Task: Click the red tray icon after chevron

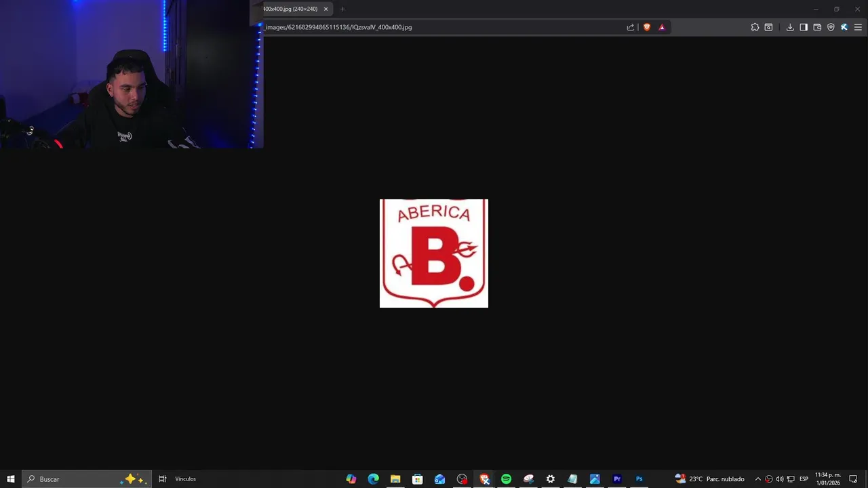Action: (769, 479)
